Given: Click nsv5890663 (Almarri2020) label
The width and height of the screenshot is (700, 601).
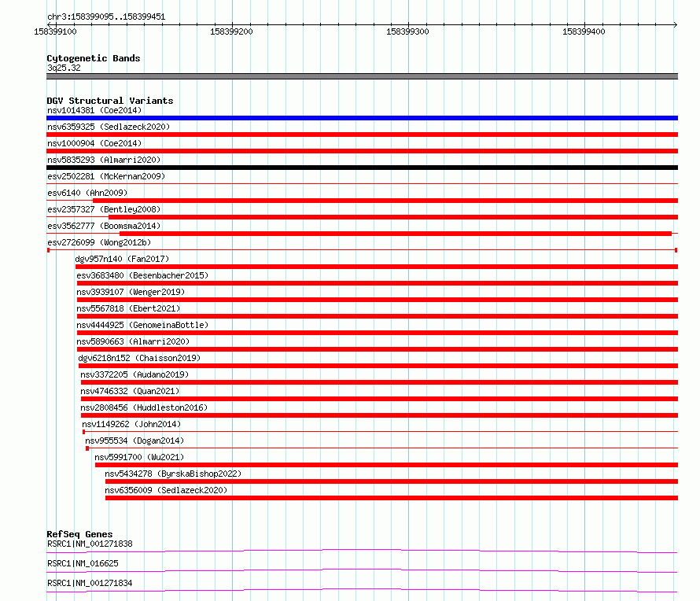Looking at the screenshot, I should (x=133, y=341).
